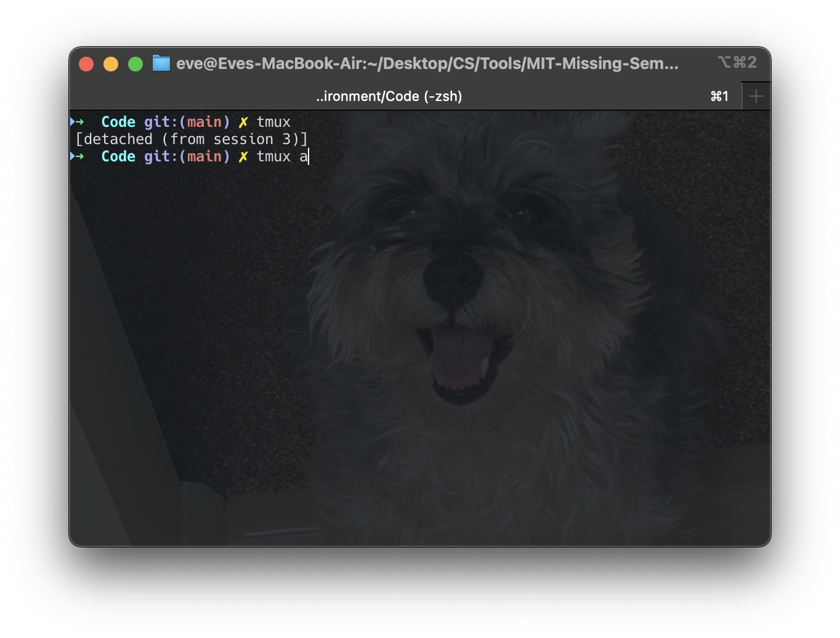
Task: Click the word 'session' in detached message
Action: (x=243, y=139)
